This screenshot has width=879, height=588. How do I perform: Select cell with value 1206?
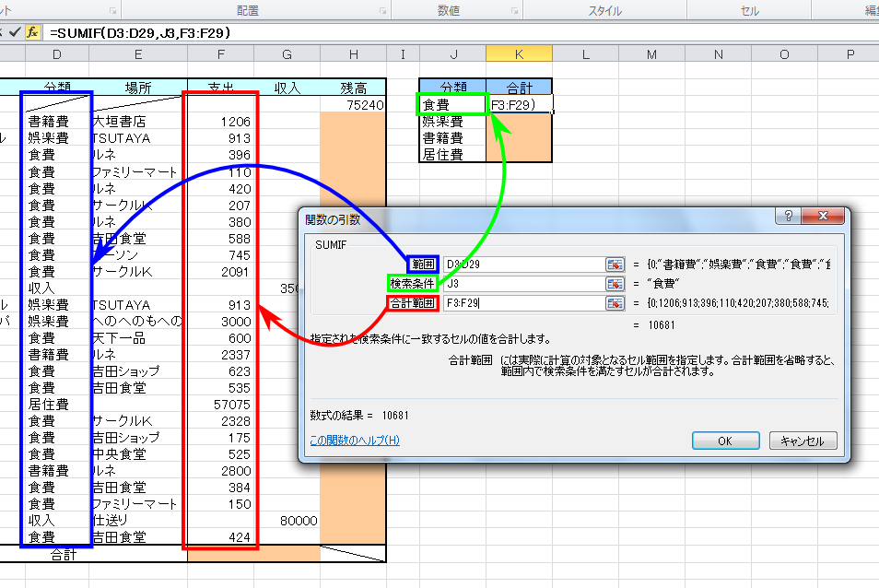pos(221,122)
